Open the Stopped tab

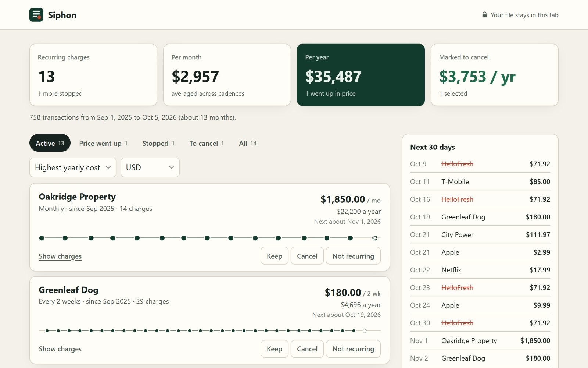[158, 143]
